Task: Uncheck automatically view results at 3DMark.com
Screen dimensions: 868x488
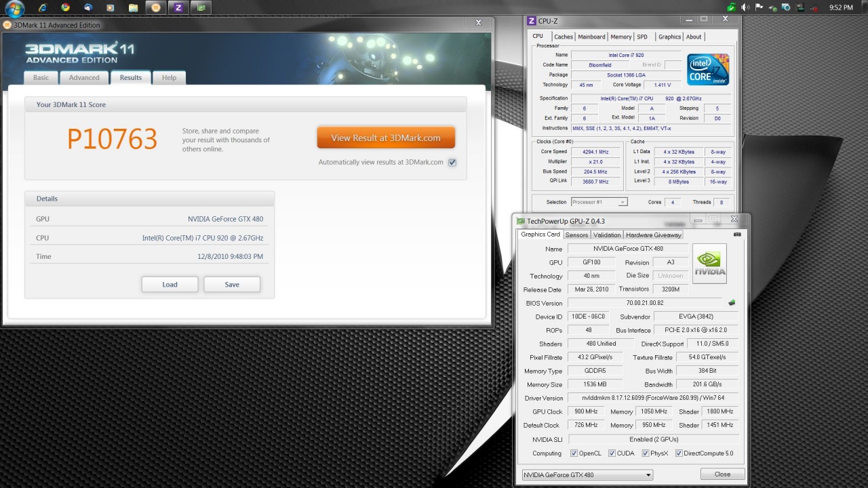Action: [x=452, y=163]
